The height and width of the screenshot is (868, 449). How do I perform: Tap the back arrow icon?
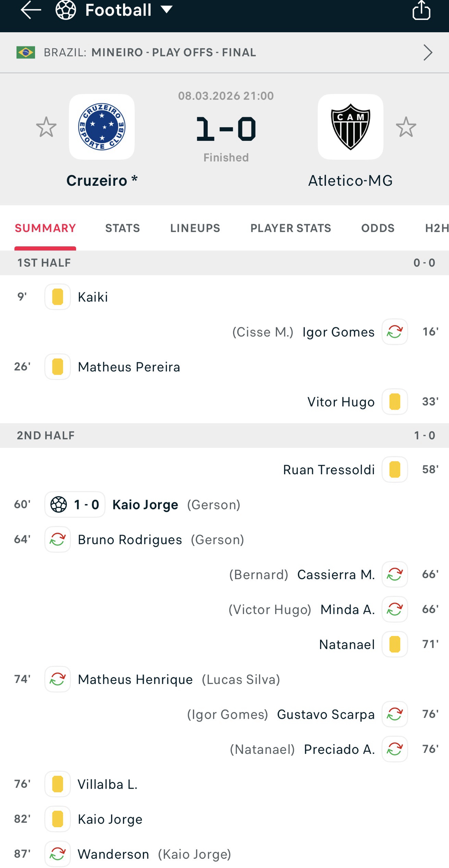(x=31, y=10)
